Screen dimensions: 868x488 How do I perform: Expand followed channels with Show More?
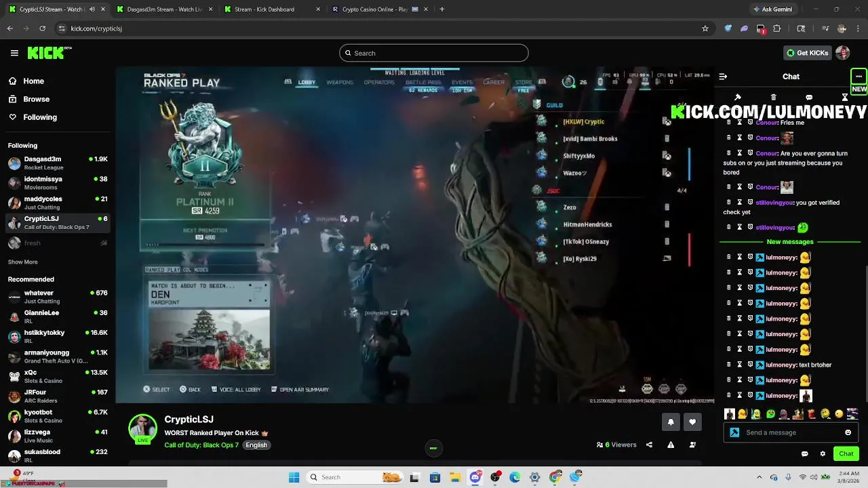(x=23, y=262)
